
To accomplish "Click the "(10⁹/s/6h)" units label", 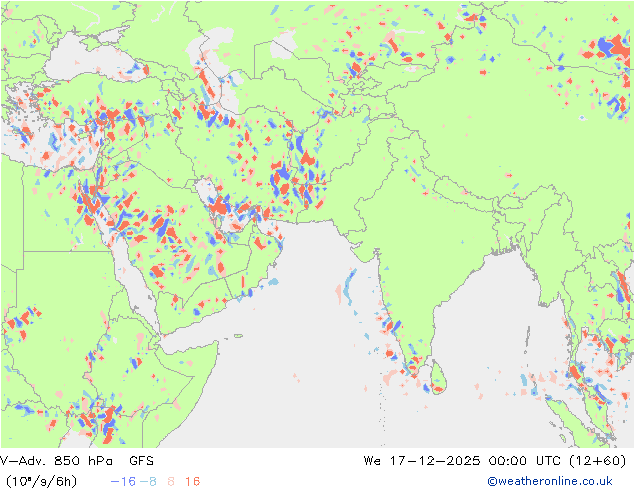I will tap(41, 481).
